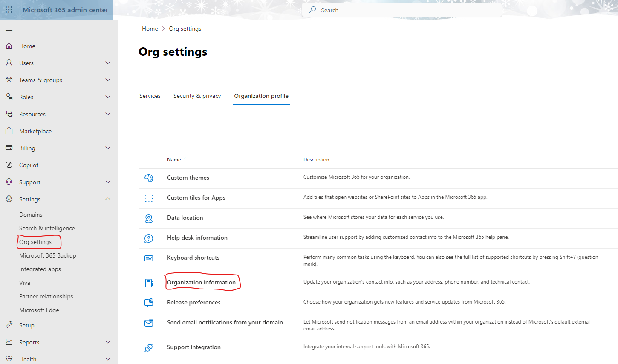Switch to the Services tab
Screen dimensions: 618x364
pos(150,96)
